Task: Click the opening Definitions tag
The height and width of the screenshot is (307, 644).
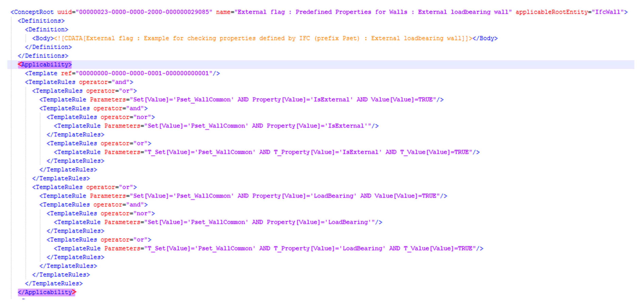Action: (41, 21)
